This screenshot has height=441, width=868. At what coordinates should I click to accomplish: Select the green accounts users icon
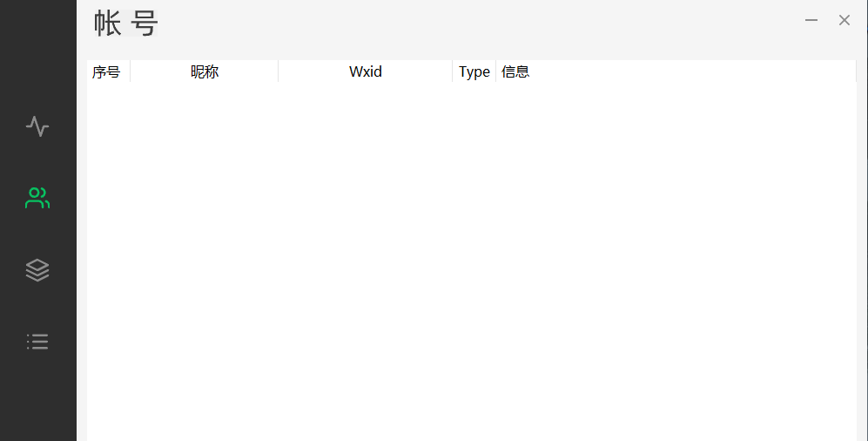tap(37, 199)
